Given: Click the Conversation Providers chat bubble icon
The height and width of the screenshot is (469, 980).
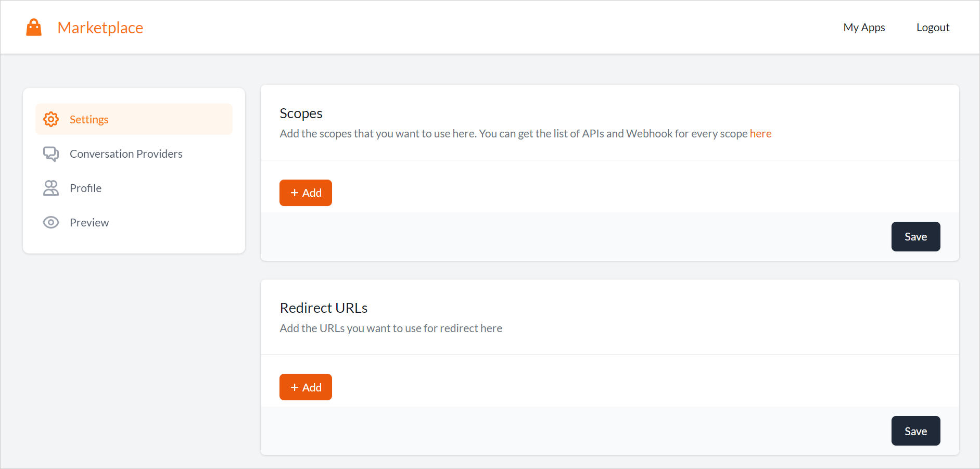Looking at the screenshot, I should click(51, 154).
